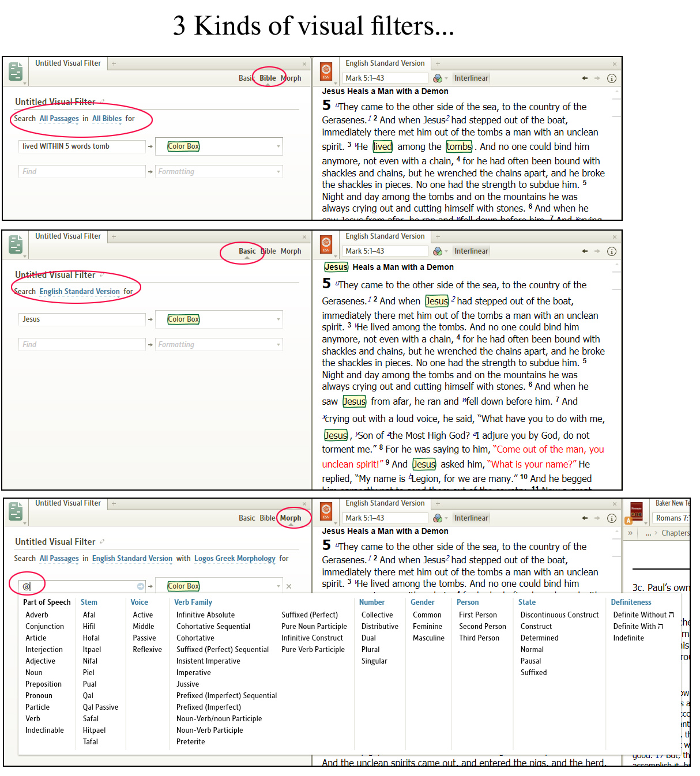This screenshot has width=700, height=776.
Task: Select 'Pausal' in the State column
Action: (530, 661)
